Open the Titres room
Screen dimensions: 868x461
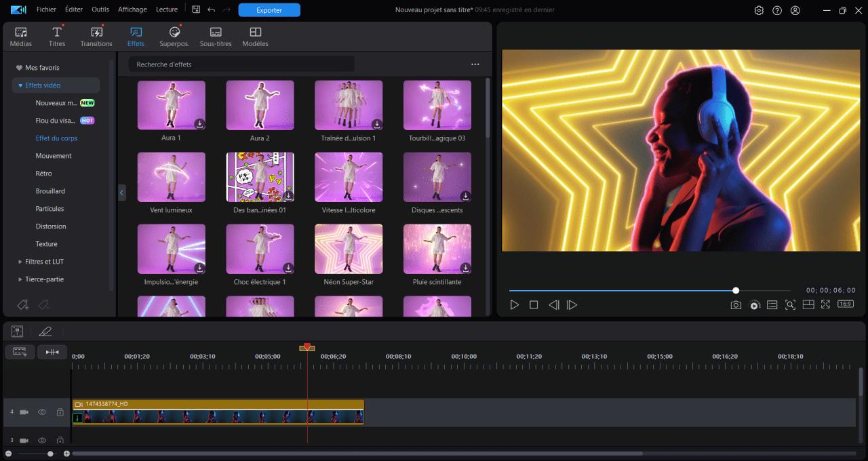click(x=57, y=37)
